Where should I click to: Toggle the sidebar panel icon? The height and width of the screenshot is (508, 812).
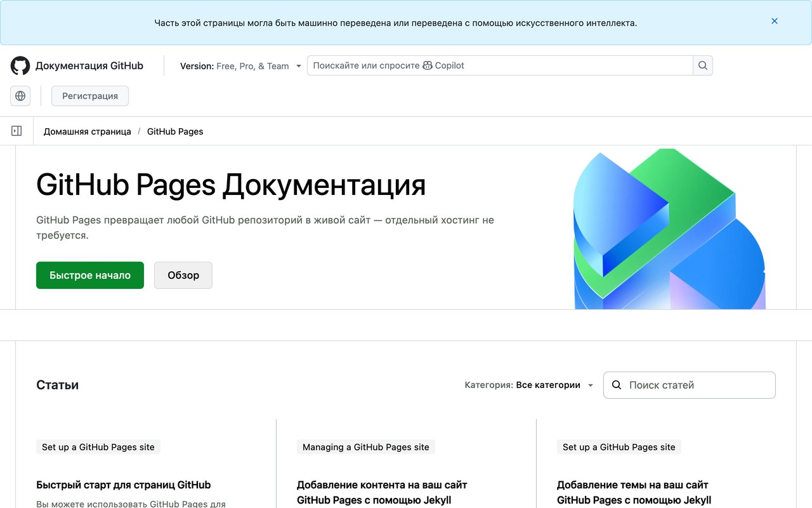[x=16, y=131]
